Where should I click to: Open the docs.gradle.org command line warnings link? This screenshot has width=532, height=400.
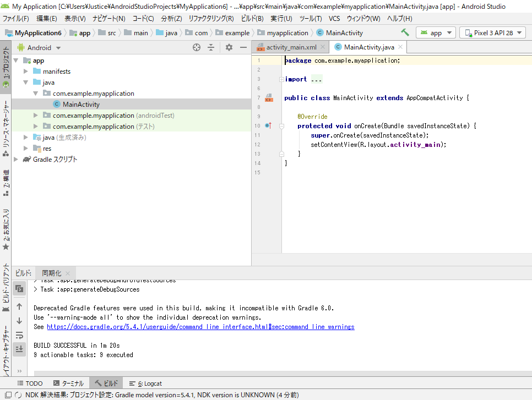coord(200,327)
